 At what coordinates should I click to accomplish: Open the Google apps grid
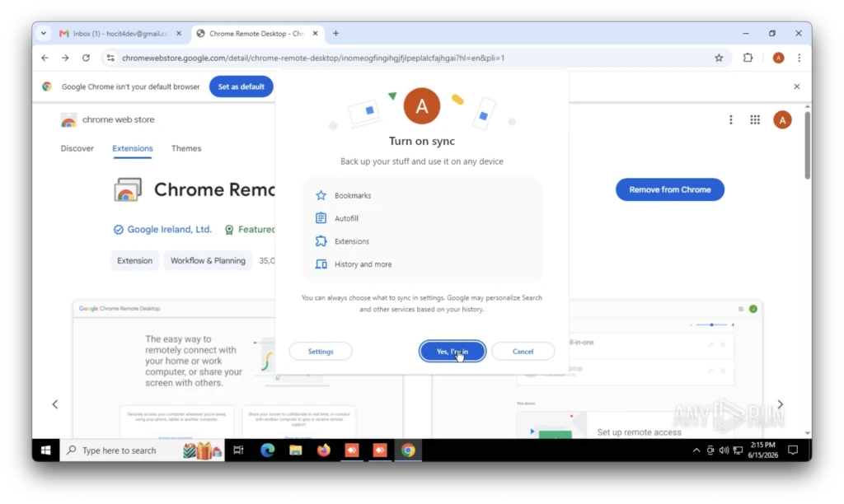[x=755, y=120]
